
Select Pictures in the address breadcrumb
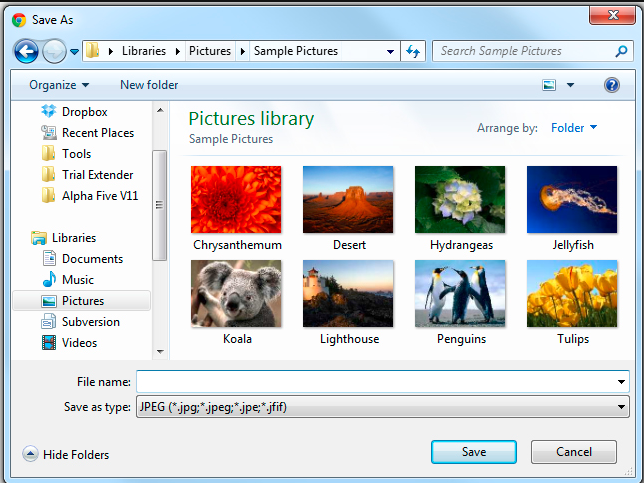coord(210,51)
